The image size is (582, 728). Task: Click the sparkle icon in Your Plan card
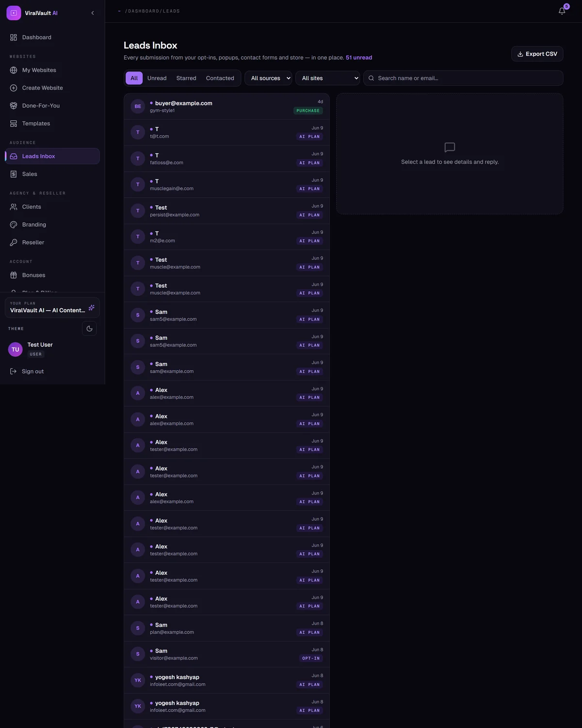coord(91,308)
